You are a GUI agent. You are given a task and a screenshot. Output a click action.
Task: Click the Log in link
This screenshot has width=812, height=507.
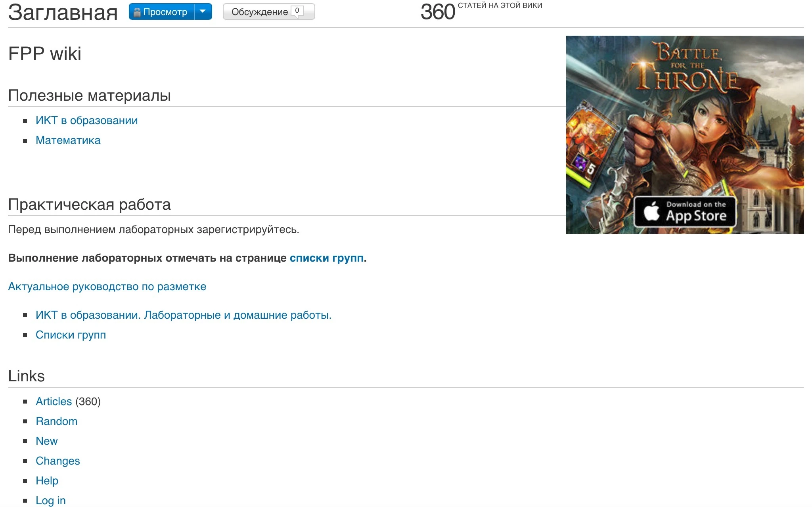(x=50, y=501)
